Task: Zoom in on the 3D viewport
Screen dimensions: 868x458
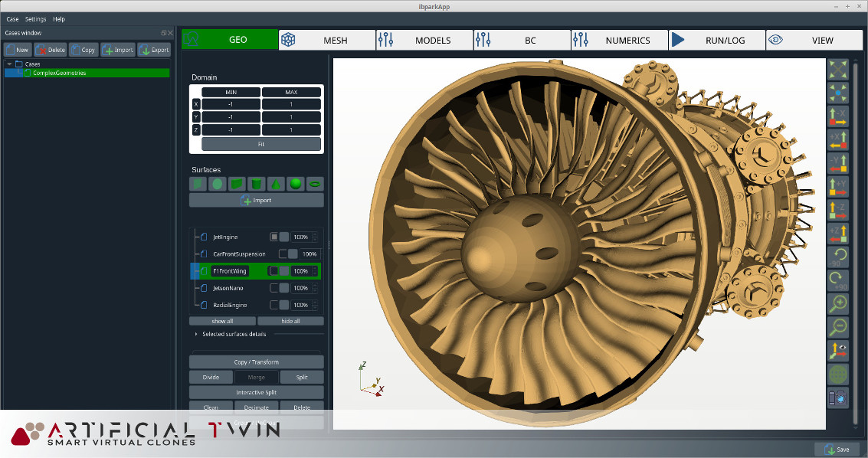Action: pos(838,304)
